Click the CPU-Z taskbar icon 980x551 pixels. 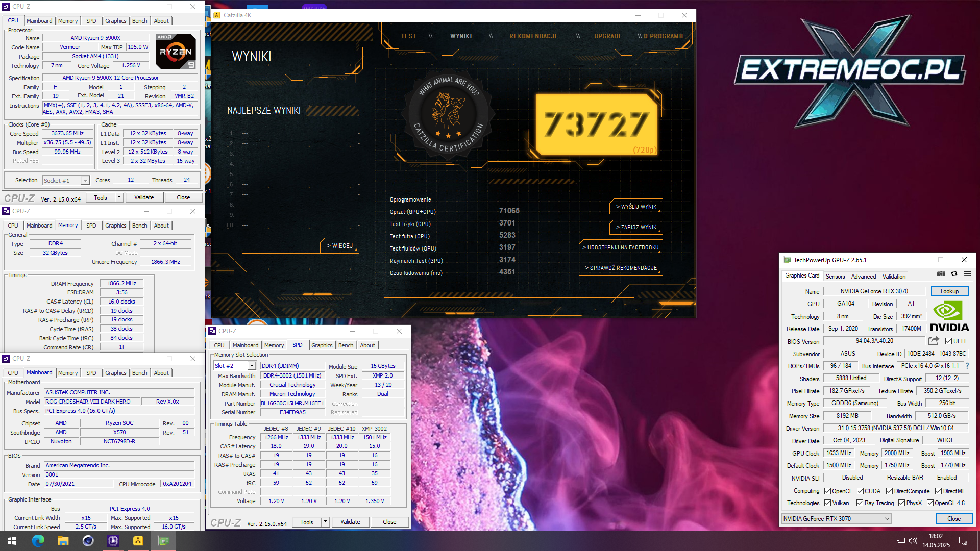[113, 541]
